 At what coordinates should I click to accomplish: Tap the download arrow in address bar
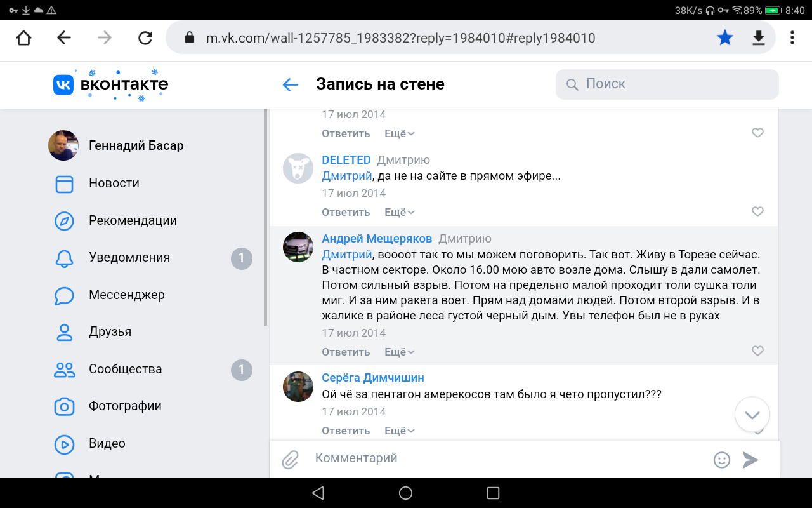pos(759,38)
